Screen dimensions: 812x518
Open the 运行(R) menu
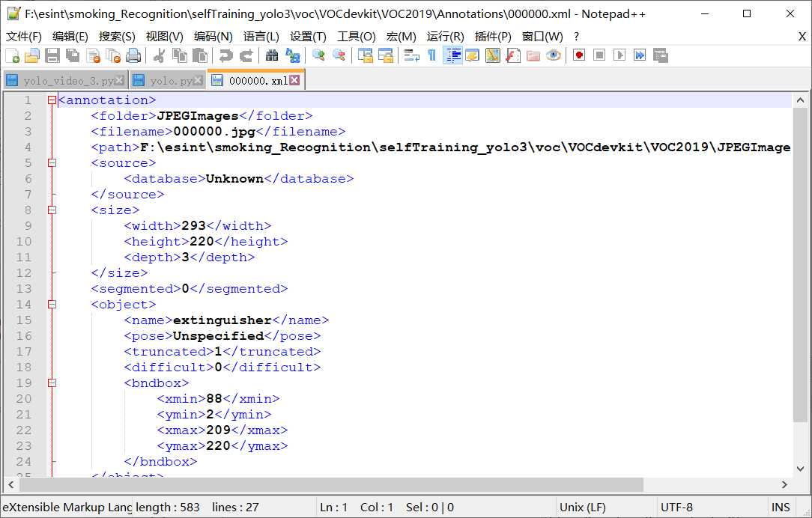pyautogui.click(x=445, y=36)
